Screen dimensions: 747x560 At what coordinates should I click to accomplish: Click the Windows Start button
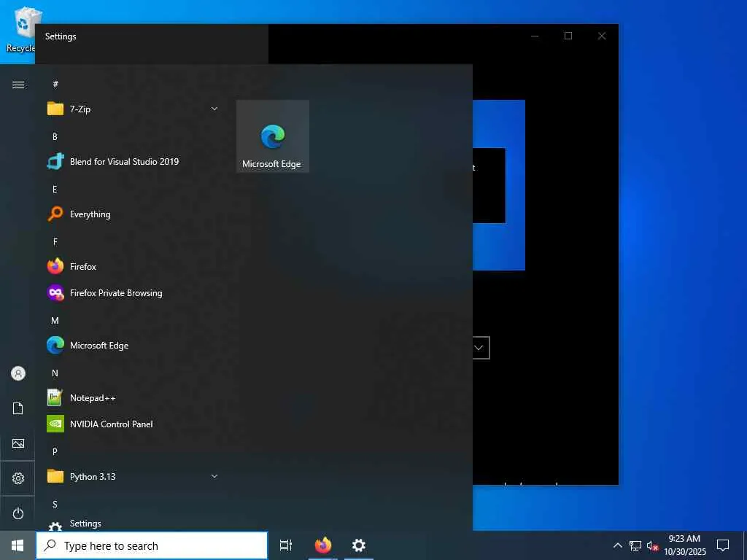point(18,545)
